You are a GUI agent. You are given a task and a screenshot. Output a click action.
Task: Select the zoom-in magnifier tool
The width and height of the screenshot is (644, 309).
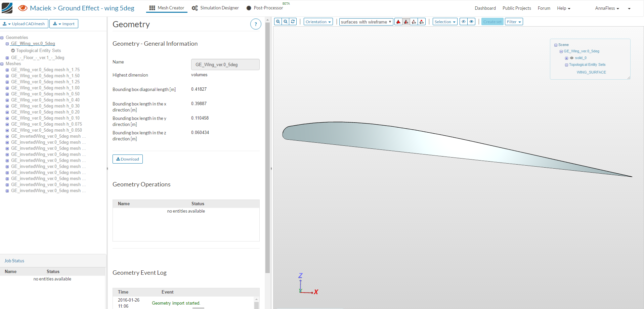(x=278, y=21)
